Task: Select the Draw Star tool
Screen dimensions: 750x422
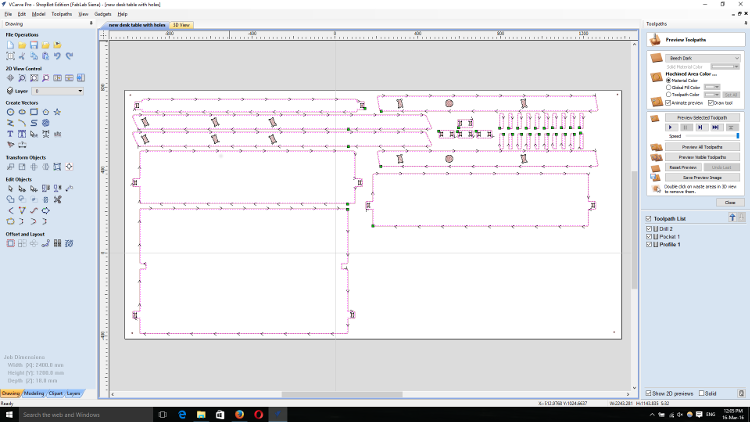Action: pos(57,112)
